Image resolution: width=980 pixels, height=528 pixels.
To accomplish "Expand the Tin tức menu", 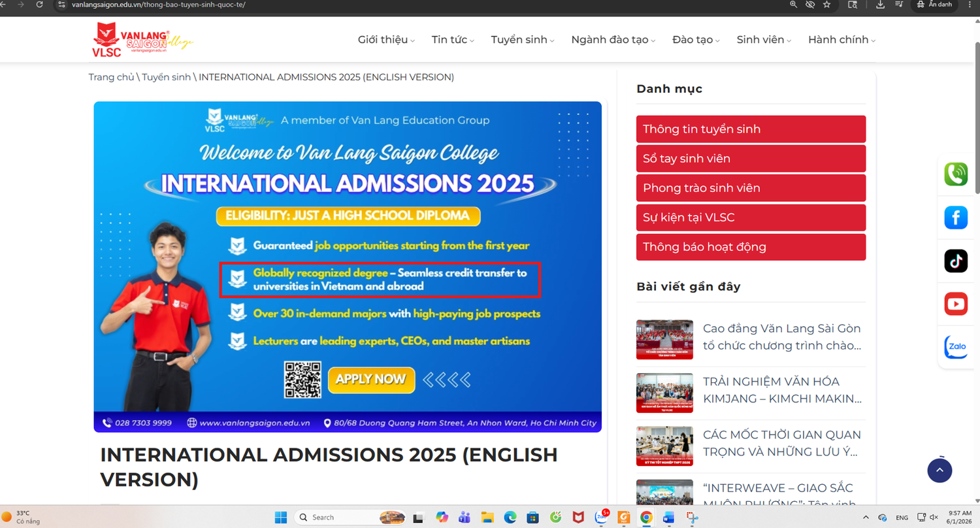I will click(453, 40).
